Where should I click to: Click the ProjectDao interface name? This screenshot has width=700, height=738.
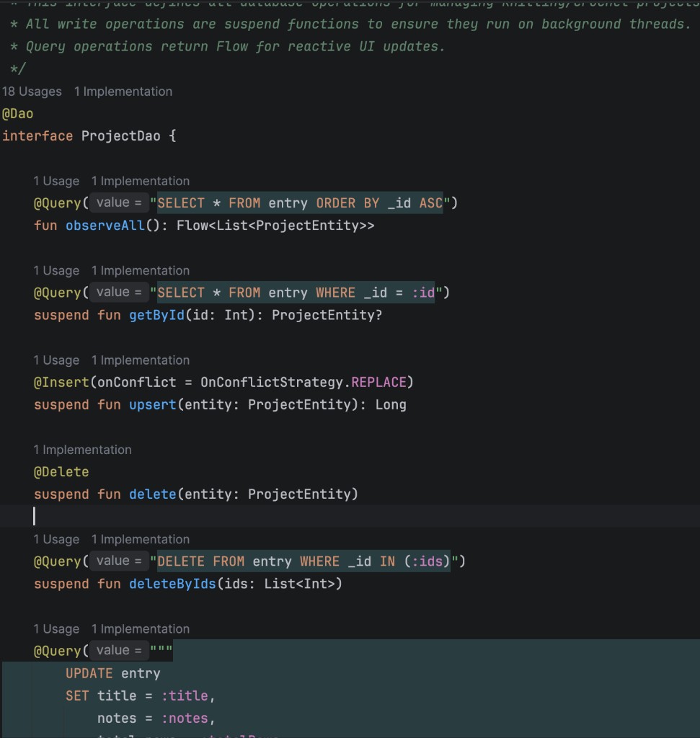pos(121,136)
